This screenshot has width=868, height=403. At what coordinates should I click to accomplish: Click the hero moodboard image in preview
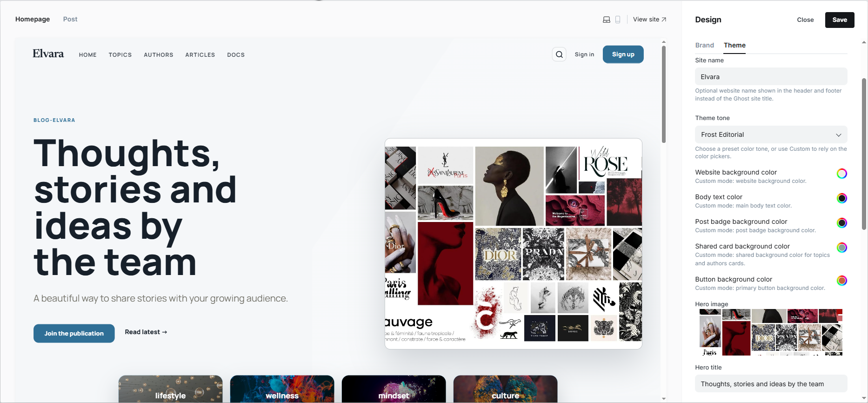tap(514, 244)
